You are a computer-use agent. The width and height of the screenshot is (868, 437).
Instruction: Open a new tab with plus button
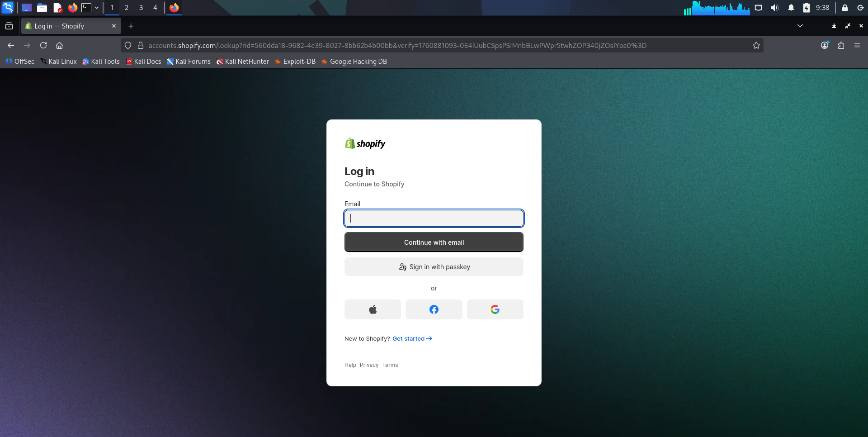click(131, 26)
